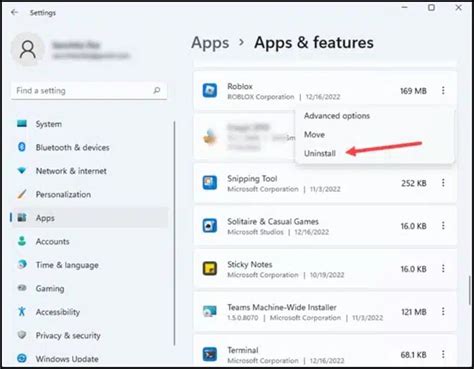This screenshot has width=474, height=369.
Task: Maximize the Settings window
Action: tap(431, 7)
